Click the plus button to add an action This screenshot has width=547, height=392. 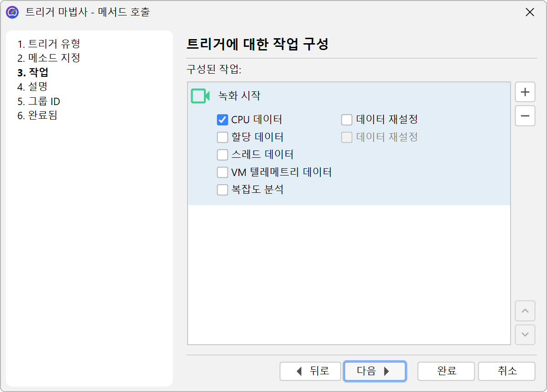click(x=525, y=92)
